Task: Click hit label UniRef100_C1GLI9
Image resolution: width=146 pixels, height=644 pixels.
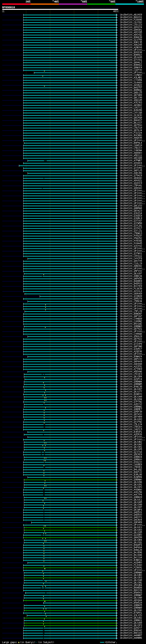Action: pos(131,263)
